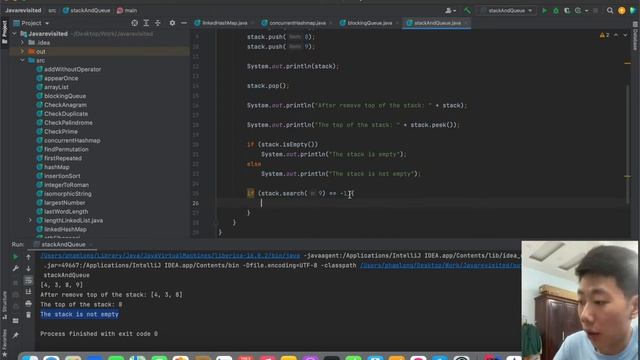The height and width of the screenshot is (360, 640).
Task: Open the Project panel gear options
Action: pyautogui.click(x=172, y=23)
